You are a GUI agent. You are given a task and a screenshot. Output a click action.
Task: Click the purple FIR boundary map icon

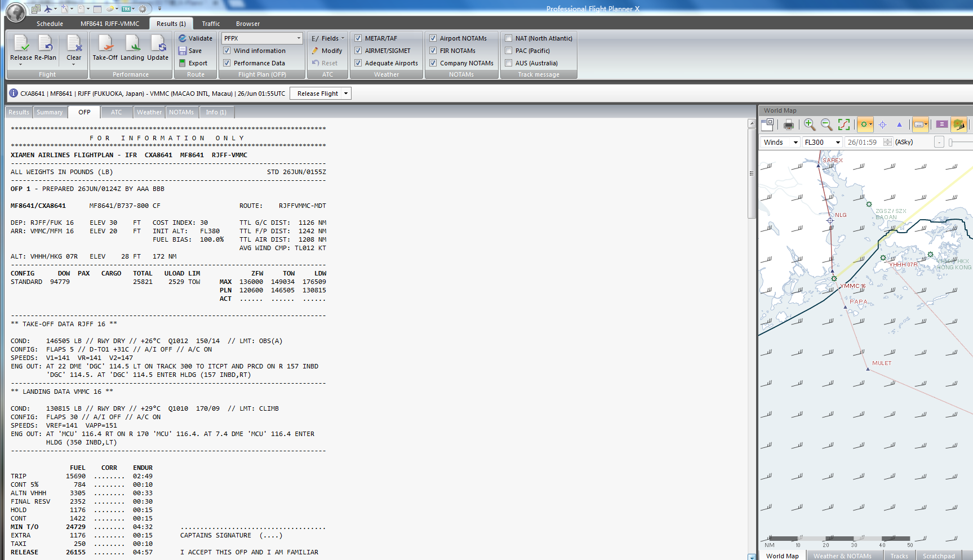[941, 125]
